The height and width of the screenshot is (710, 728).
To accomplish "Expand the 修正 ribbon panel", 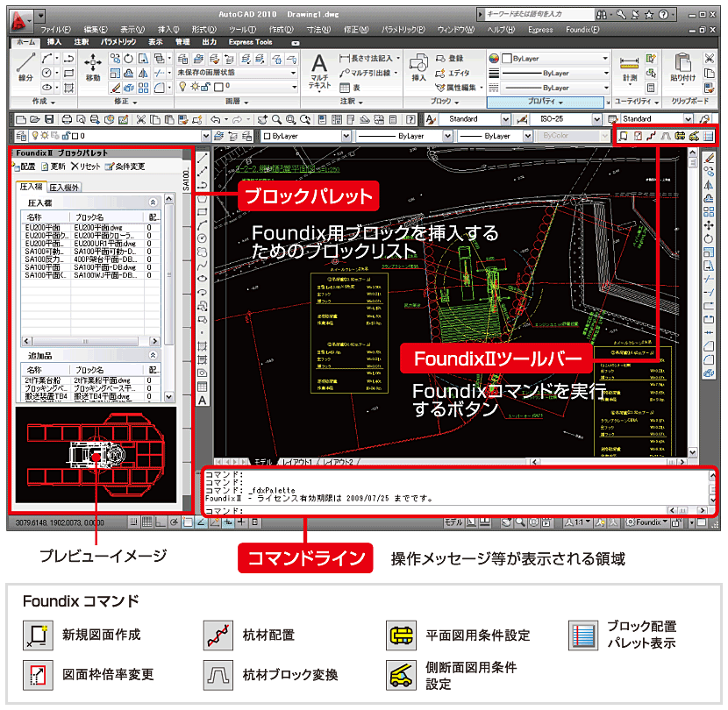I will click(125, 101).
